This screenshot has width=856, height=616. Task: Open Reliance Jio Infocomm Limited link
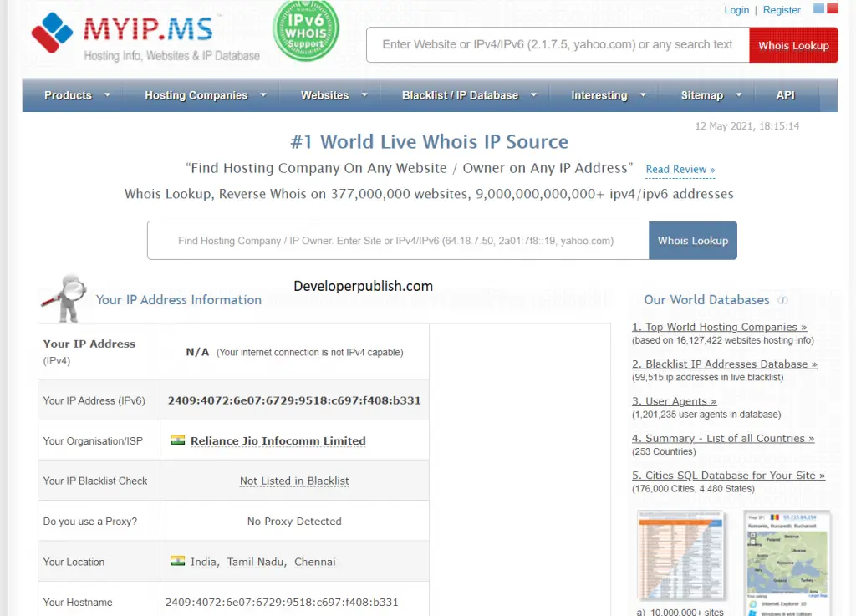278,440
